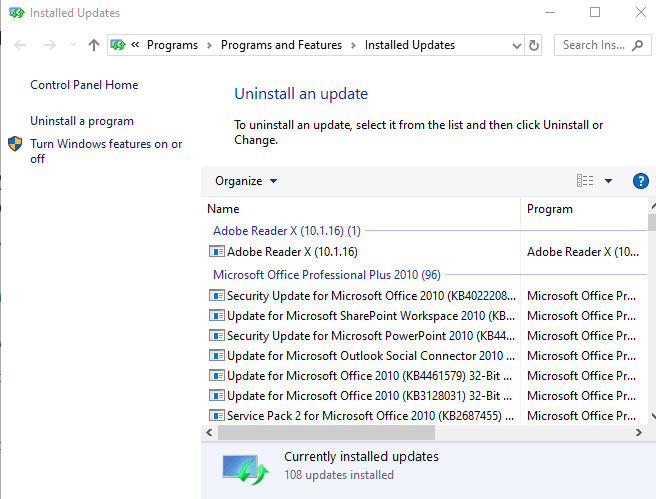Image resolution: width=656 pixels, height=499 pixels.
Task: Click the Refresh icon in address bar
Action: [x=534, y=45]
